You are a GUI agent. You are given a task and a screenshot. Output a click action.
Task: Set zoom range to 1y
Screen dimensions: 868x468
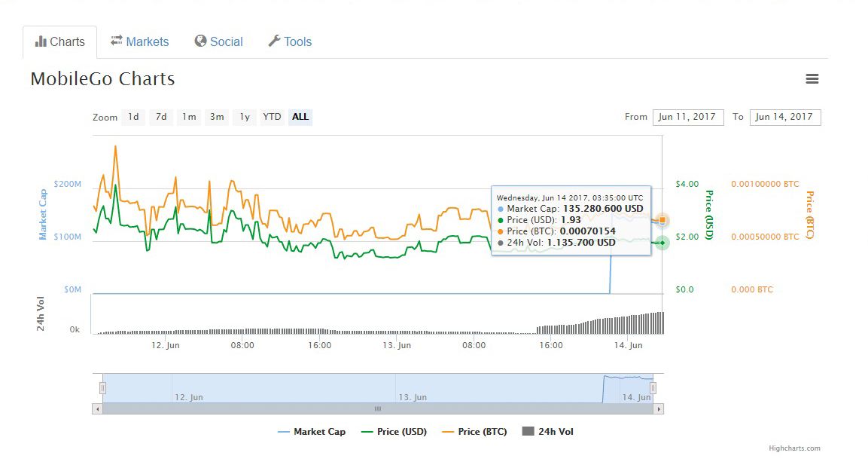coord(244,117)
